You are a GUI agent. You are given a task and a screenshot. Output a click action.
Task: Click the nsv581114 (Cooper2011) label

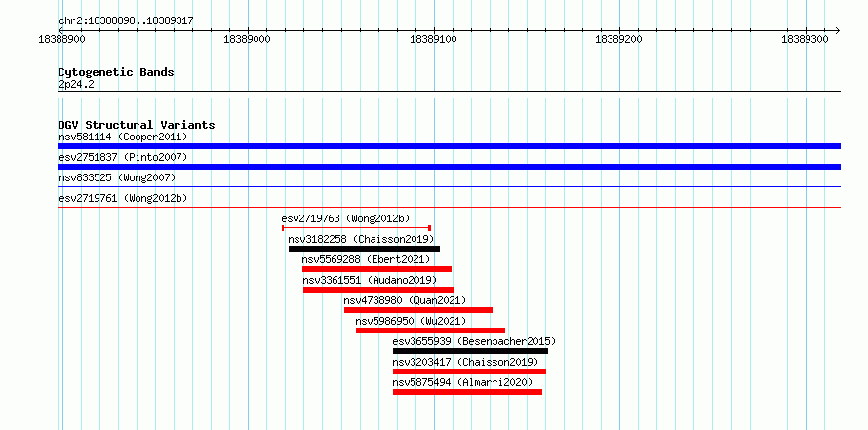tap(123, 137)
